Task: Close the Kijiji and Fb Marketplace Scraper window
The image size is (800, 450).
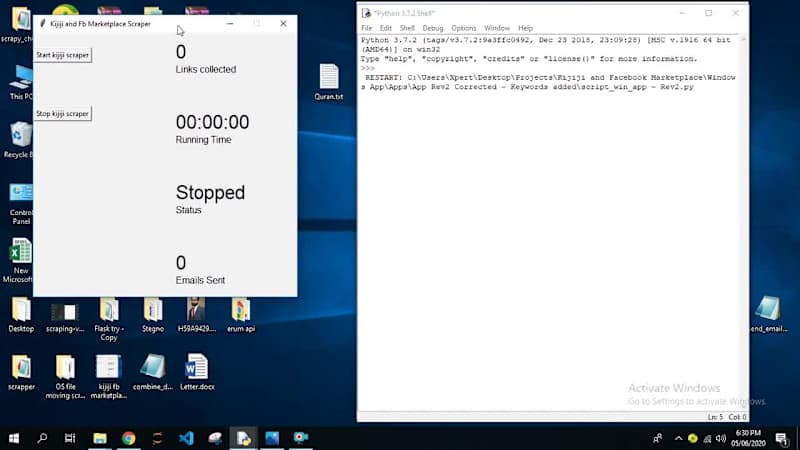Action: tap(283, 23)
